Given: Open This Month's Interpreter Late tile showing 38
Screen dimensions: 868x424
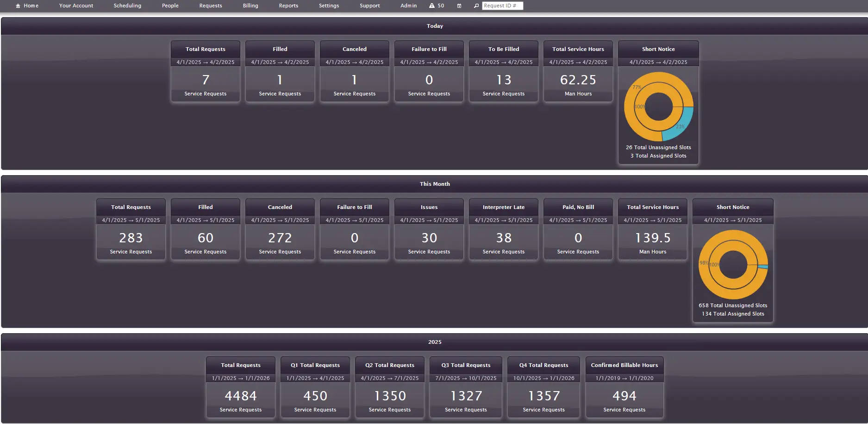Looking at the screenshot, I should pyautogui.click(x=504, y=238).
